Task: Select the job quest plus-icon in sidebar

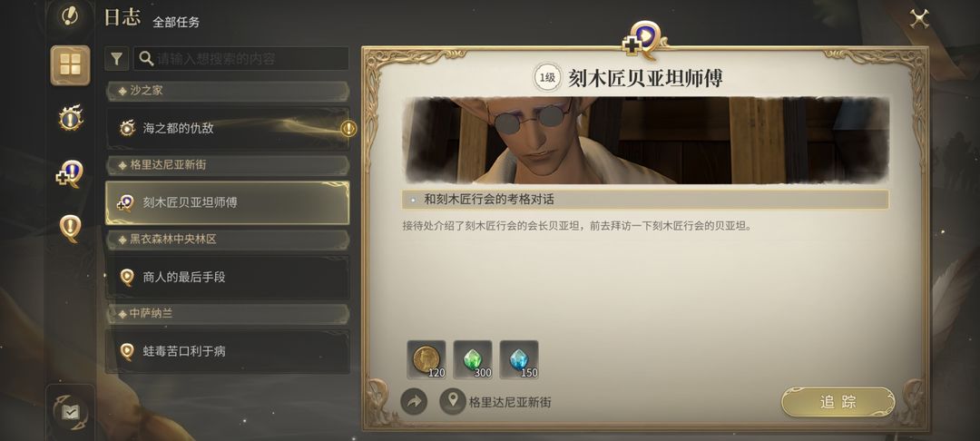Action: (x=70, y=173)
